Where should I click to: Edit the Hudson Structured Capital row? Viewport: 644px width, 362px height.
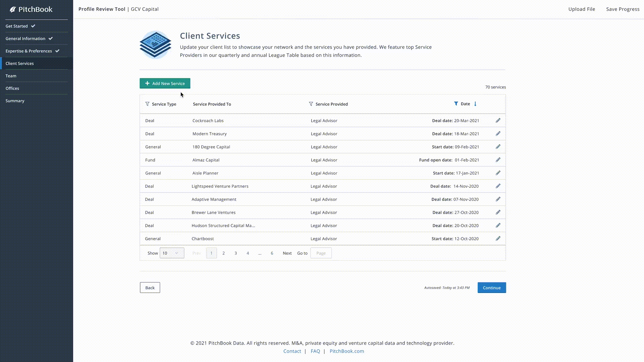click(498, 225)
